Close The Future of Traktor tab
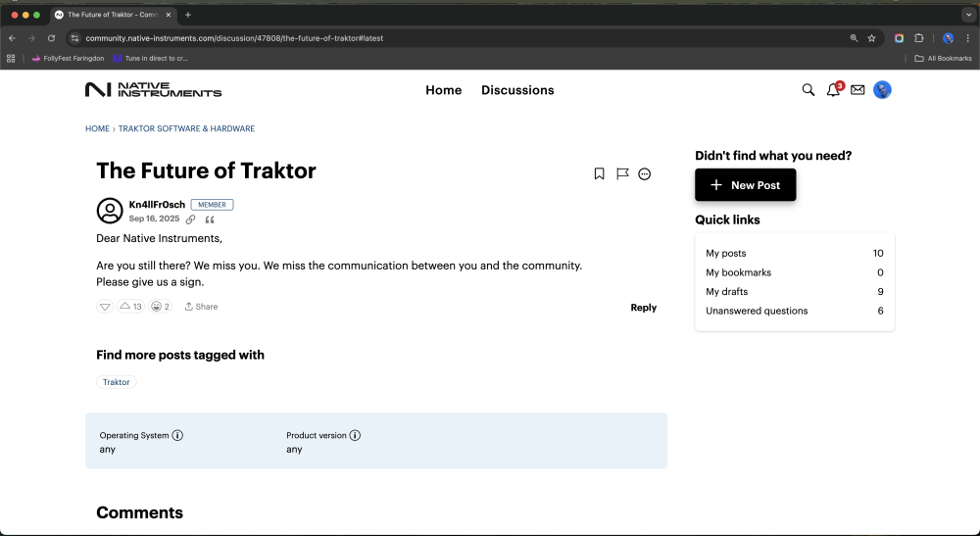The image size is (980, 536). point(169,15)
